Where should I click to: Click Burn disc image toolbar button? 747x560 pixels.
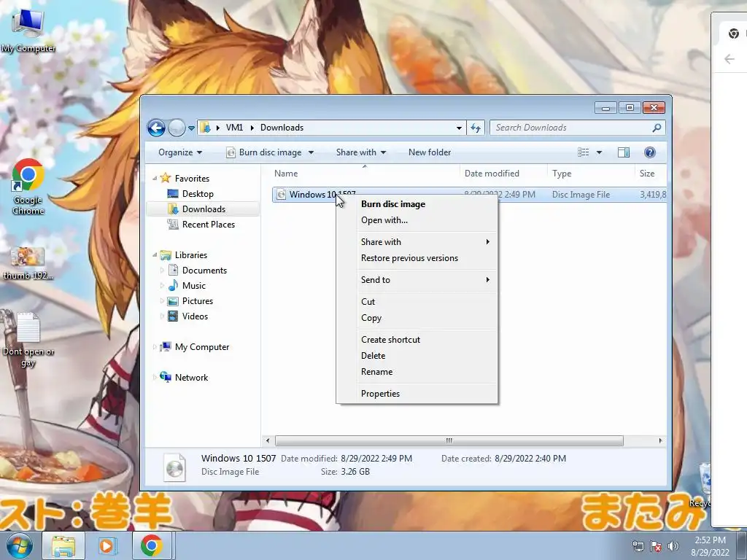point(265,152)
